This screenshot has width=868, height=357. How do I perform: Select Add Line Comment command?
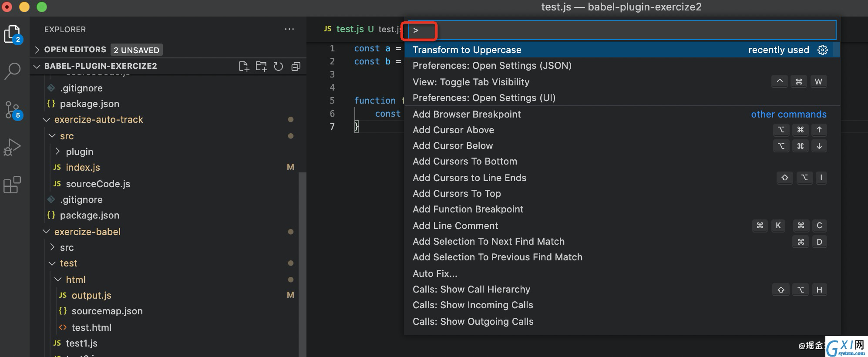coord(622,226)
